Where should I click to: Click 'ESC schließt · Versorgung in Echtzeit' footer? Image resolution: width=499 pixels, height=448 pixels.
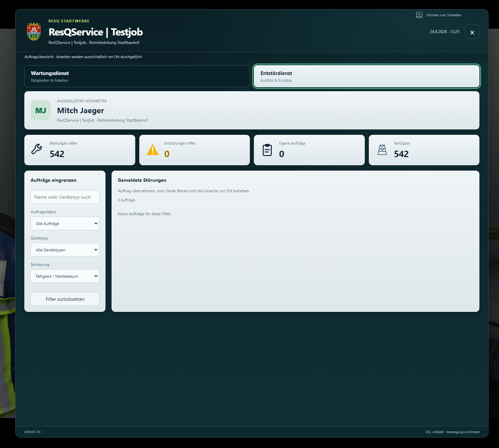(452, 432)
